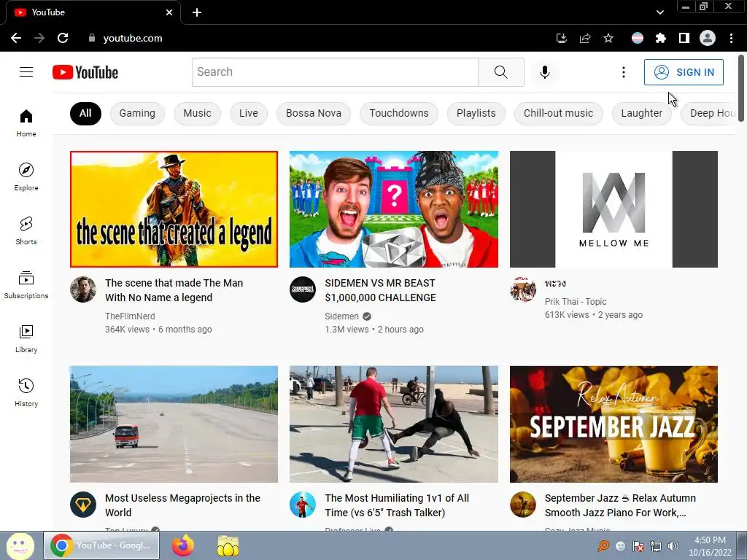Click the YouTube logo
The image size is (747, 560).
tap(85, 72)
